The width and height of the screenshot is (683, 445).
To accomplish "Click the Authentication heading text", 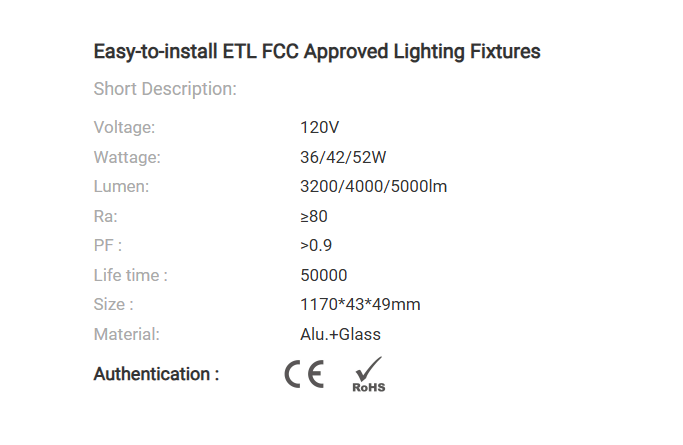I will (x=156, y=374).
